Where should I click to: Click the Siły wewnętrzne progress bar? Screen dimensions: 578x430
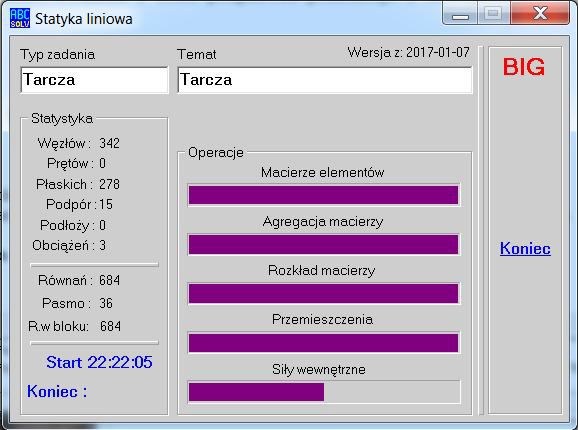click(x=323, y=392)
